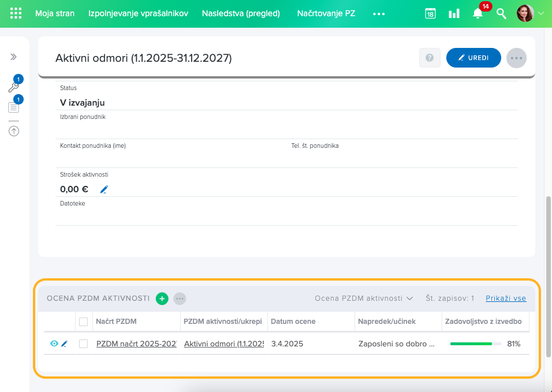Open the app launcher grid icon
The image size is (552, 392).
[x=16, y=13]
